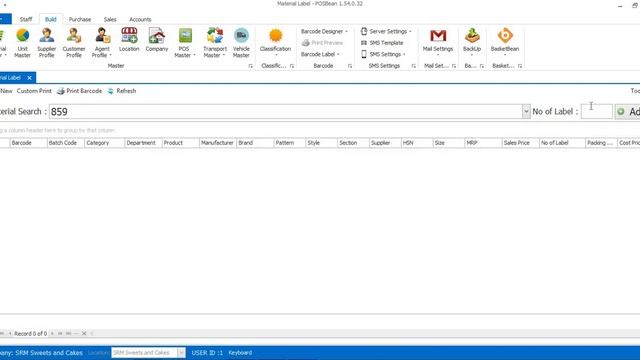Switch to the Accounts tab

[140, 19]
